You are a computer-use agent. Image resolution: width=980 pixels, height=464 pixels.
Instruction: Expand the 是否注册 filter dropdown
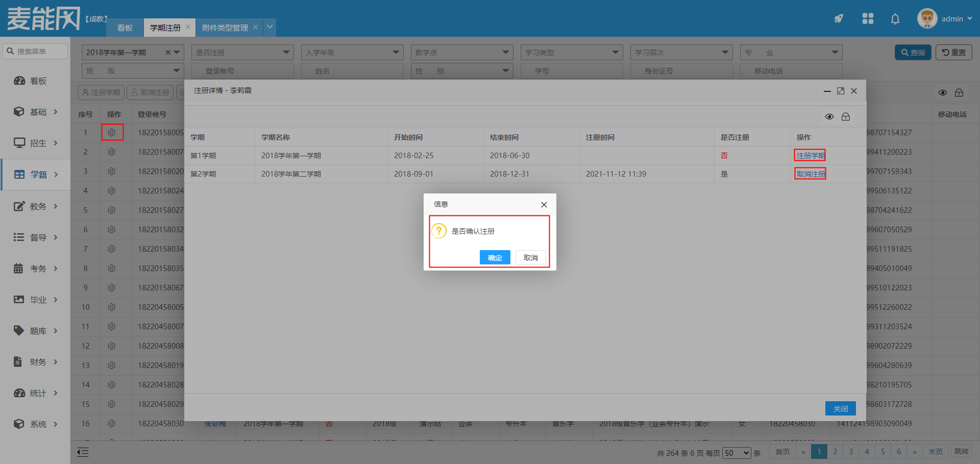point(242,53)
